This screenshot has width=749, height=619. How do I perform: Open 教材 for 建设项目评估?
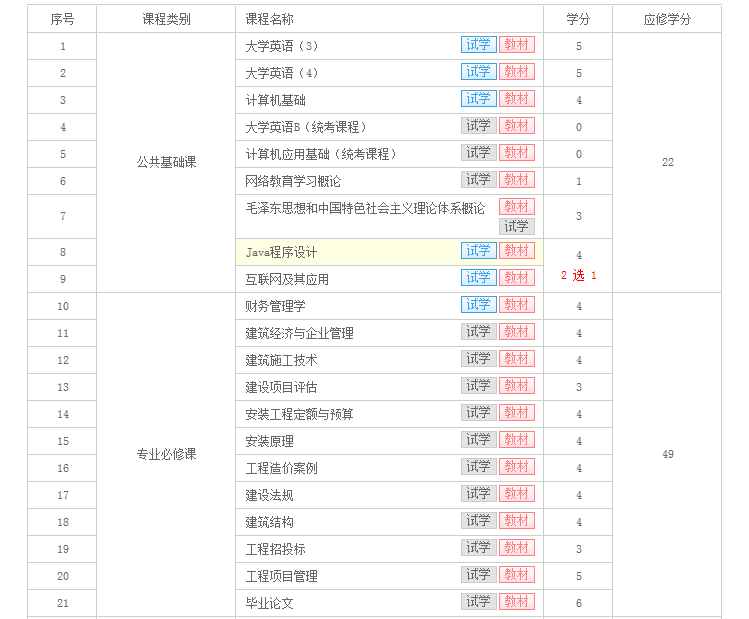[517, 386]
